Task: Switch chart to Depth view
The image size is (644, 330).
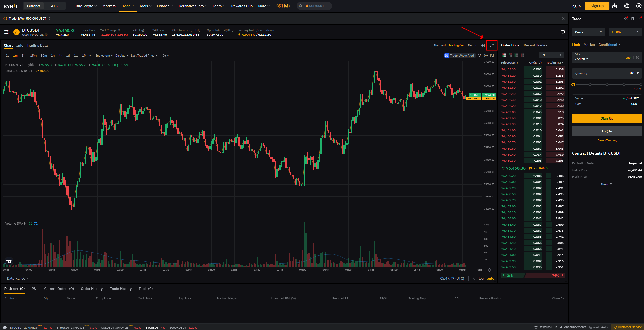Action: tap(472, 45)
